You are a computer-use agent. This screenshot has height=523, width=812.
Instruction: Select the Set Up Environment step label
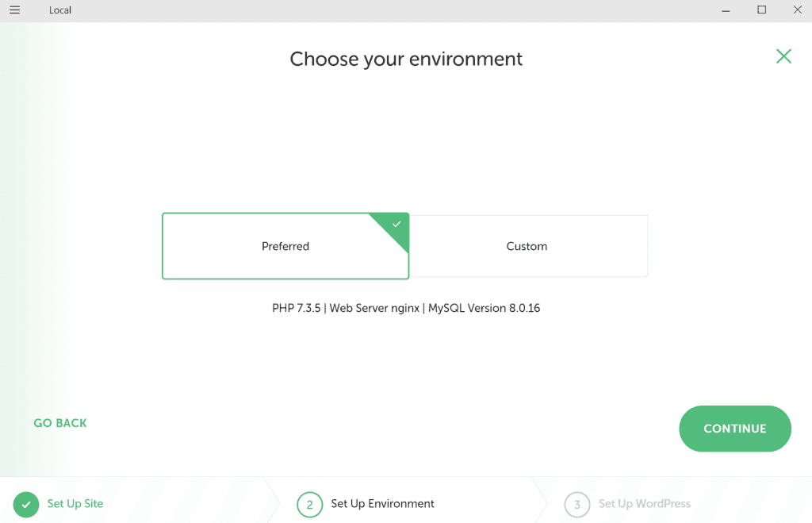click(x=382, y=504)
